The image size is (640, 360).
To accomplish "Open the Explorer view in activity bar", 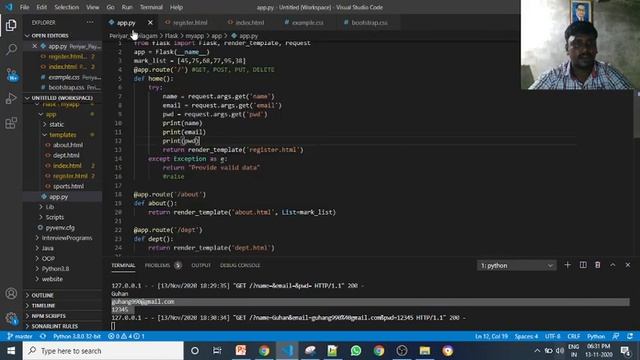I will (x=11, y=25).
